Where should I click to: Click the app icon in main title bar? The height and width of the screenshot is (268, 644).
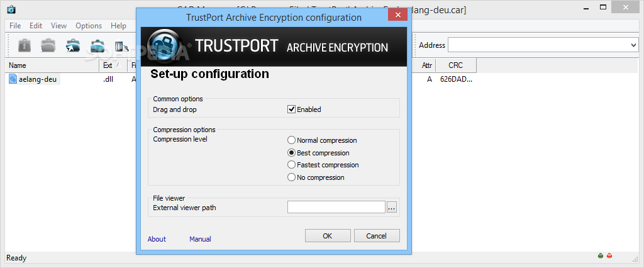[11, 9]
